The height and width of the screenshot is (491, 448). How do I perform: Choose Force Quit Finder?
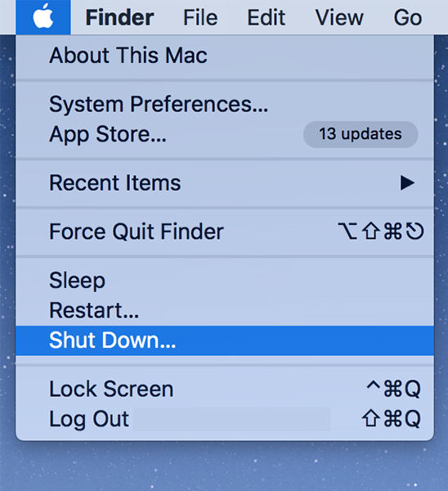pyautogui.click(x=225, y=232)
